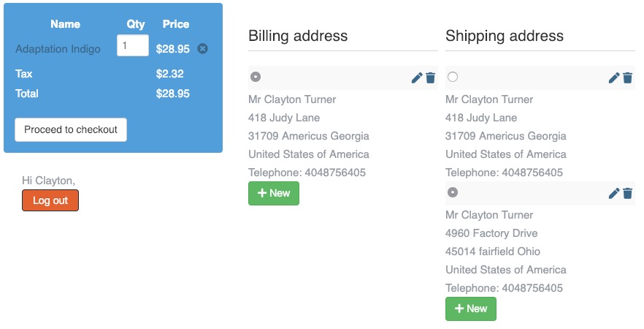Click the 45014 fairfield Ohio address line
This screenshot has height=329, width=644.
point(493,252)
